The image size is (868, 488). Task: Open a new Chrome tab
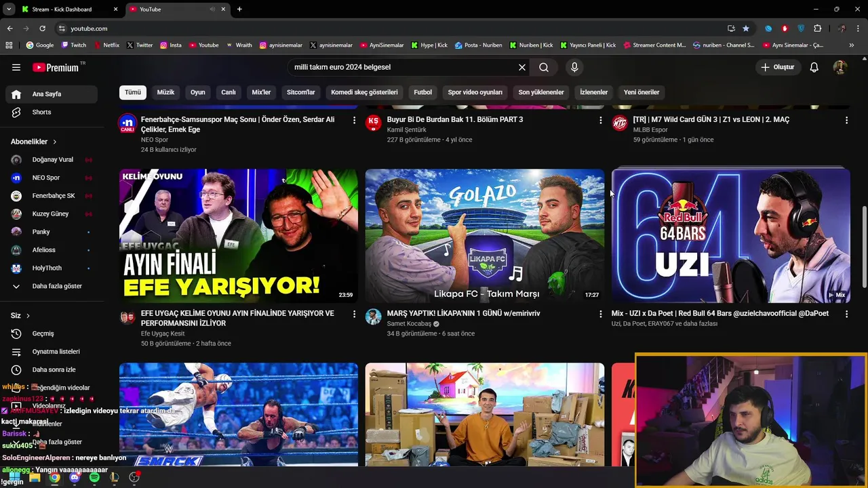239,9
